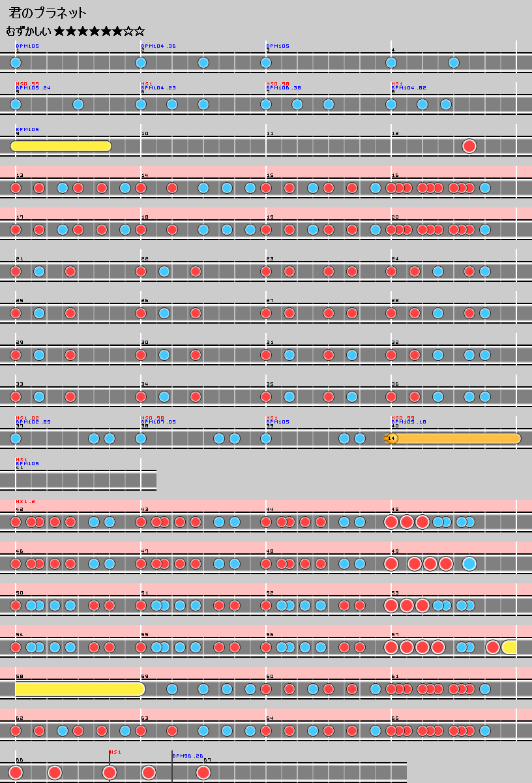Click the HS1 marker in the bottom row

(x=115, y=752)
